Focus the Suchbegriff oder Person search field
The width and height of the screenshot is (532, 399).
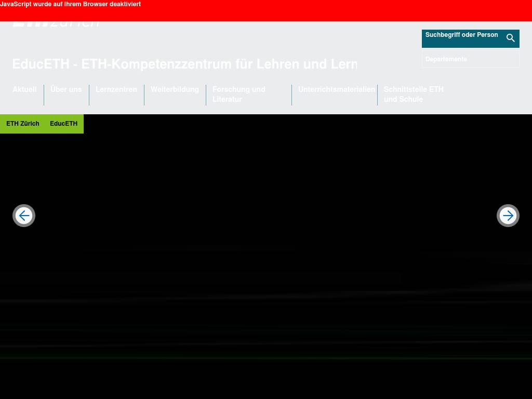(461, 38)
